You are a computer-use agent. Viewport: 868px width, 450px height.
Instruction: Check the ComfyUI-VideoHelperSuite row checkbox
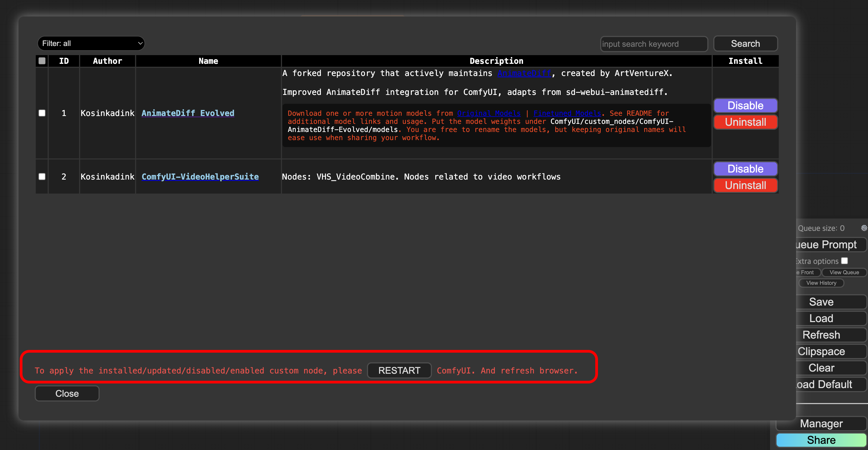(42, 177)
